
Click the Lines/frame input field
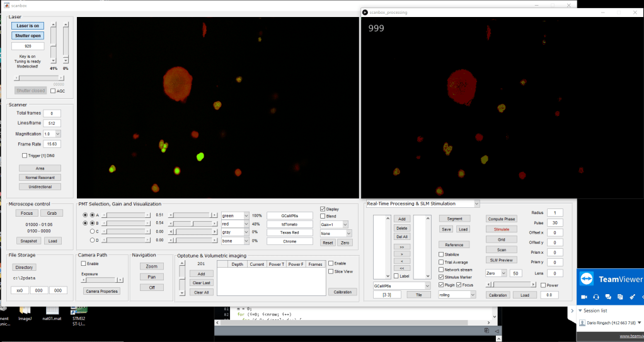[x=51, y=123]
